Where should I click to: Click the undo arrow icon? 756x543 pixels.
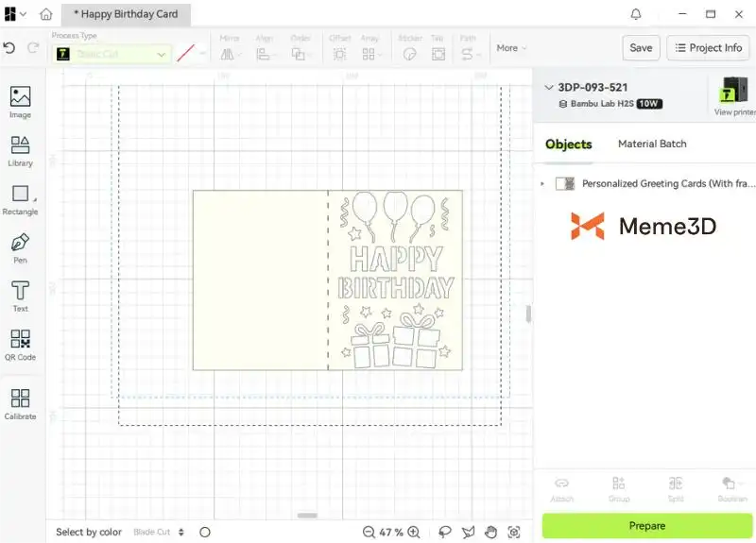coord(9,48)
